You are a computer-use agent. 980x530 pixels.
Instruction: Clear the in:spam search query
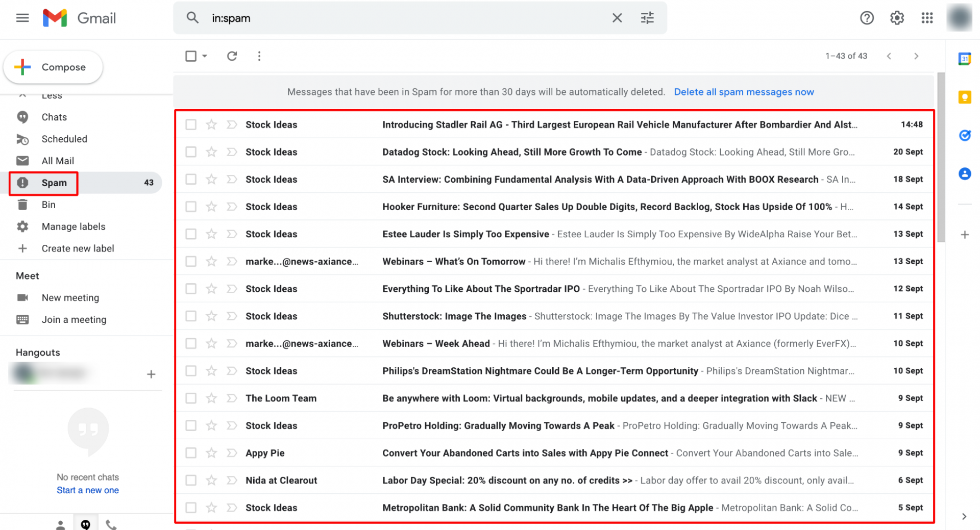pyautogui.click(x=617, y=18)
